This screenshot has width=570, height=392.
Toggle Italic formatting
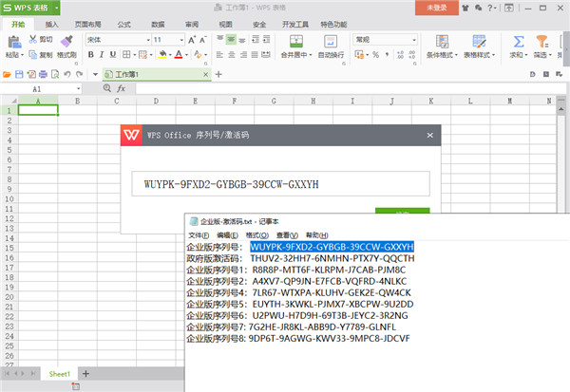pos(102,54)
